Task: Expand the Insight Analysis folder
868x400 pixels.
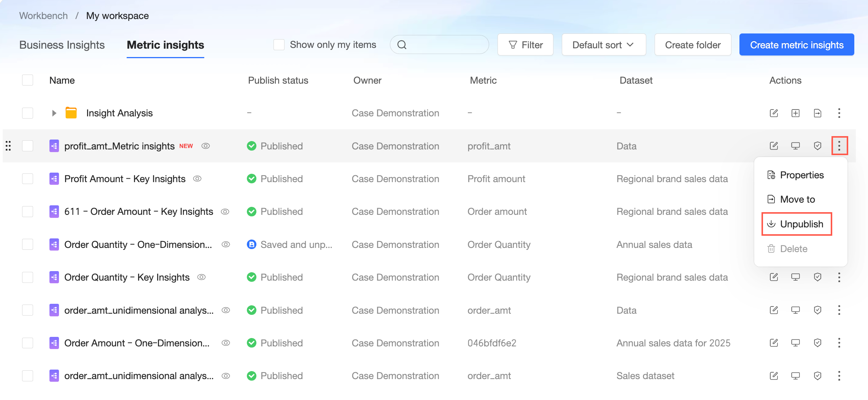Action: [x=54, y=113]
